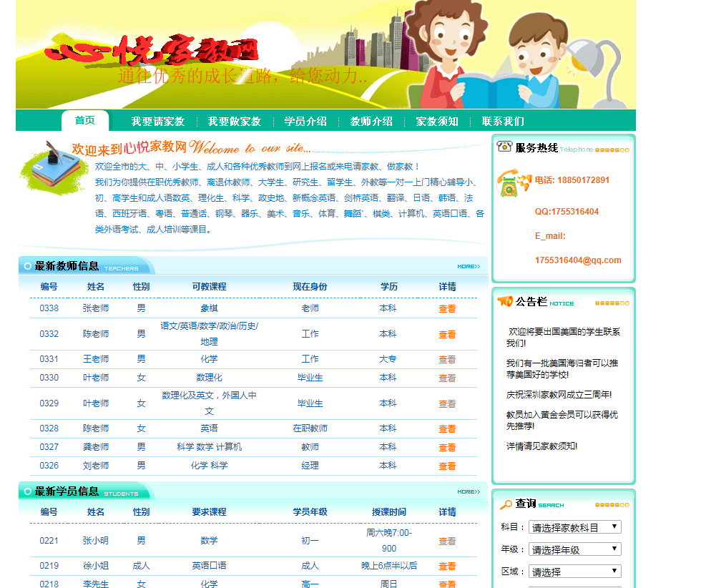Viewport: 711px width, 588px height.
Task: Click the megaphone icon beside 公告栏
Action: 505,301
